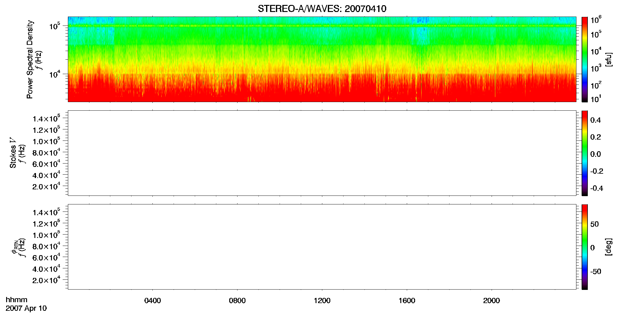Image resolution: width=644 pixels, height=332 pixels.
Task: Click the empty Stokes V plot panel
Action: click(x=322, y=153)
